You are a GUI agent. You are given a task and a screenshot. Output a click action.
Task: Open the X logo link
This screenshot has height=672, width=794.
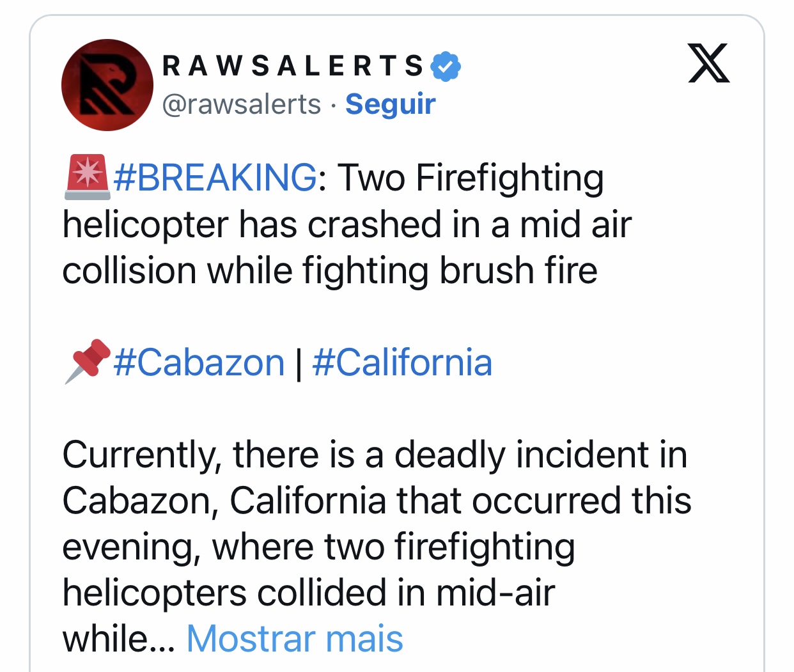coord(708,63)
